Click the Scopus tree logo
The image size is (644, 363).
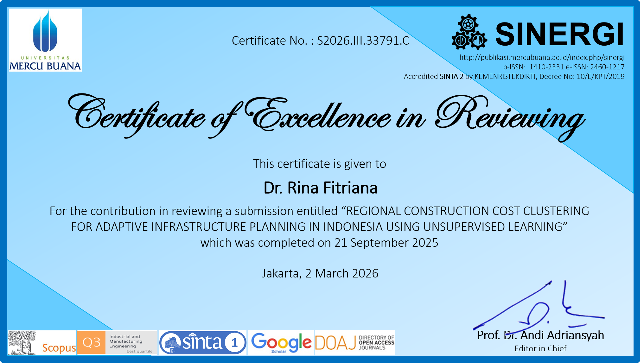(x=22, y=343)
